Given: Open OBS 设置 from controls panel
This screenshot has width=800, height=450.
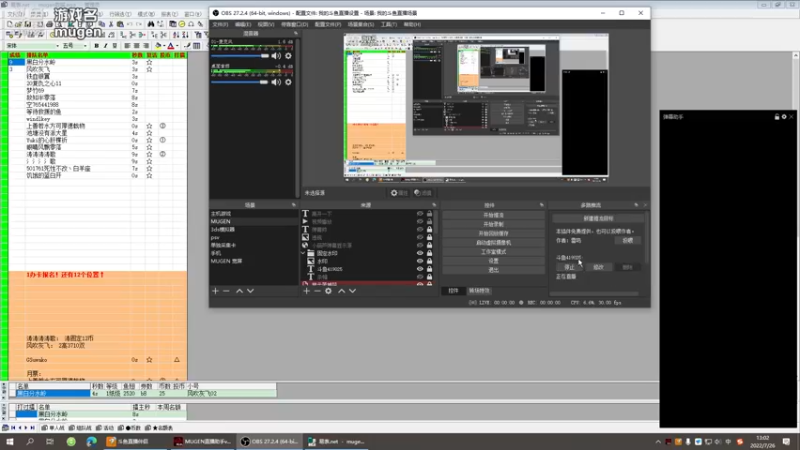Looking at the screenshot, I should (x=493, y=261).
